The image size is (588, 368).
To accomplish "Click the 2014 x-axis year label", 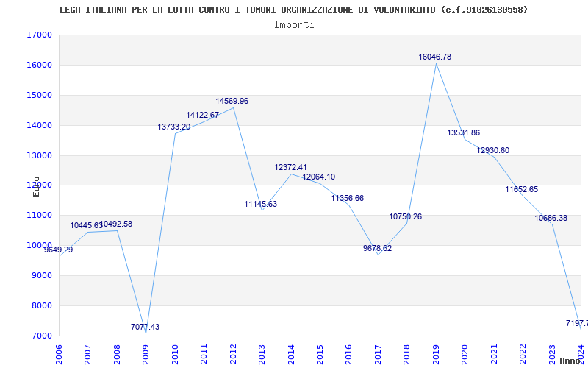I will pos(291,354).
